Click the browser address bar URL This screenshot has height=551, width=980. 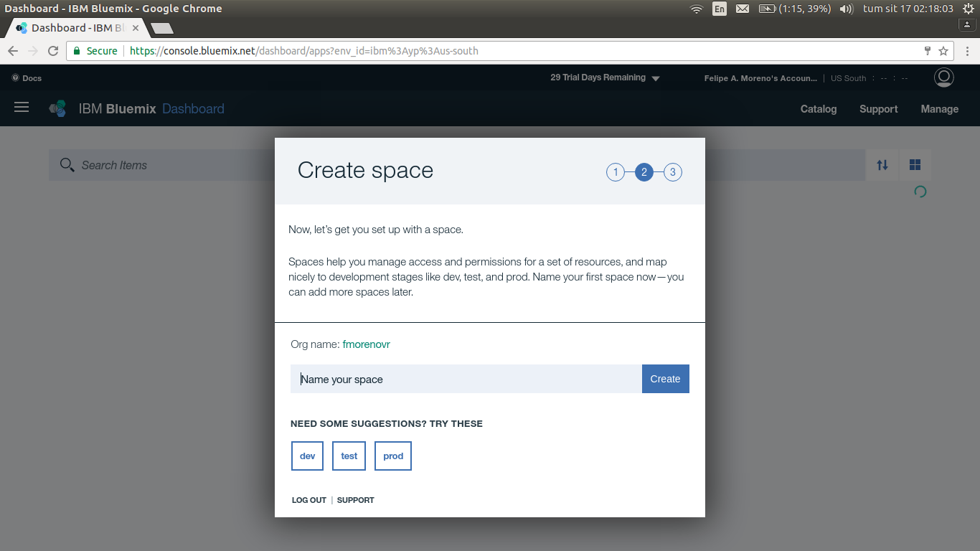pyautogui.click(x=304, y=51)
